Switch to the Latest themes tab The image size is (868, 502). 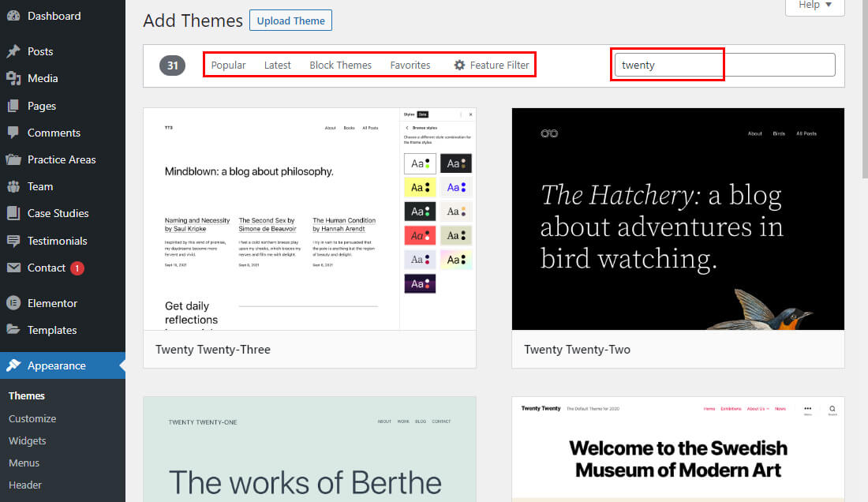point(277,65)
